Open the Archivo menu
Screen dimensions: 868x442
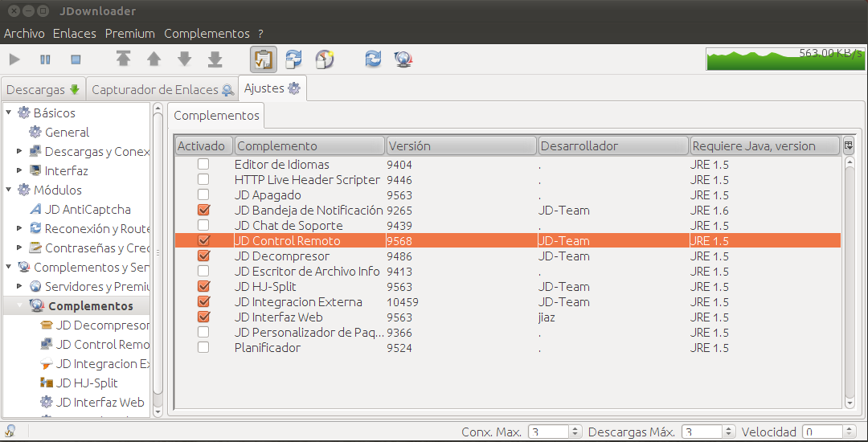[x=24, y=34]
